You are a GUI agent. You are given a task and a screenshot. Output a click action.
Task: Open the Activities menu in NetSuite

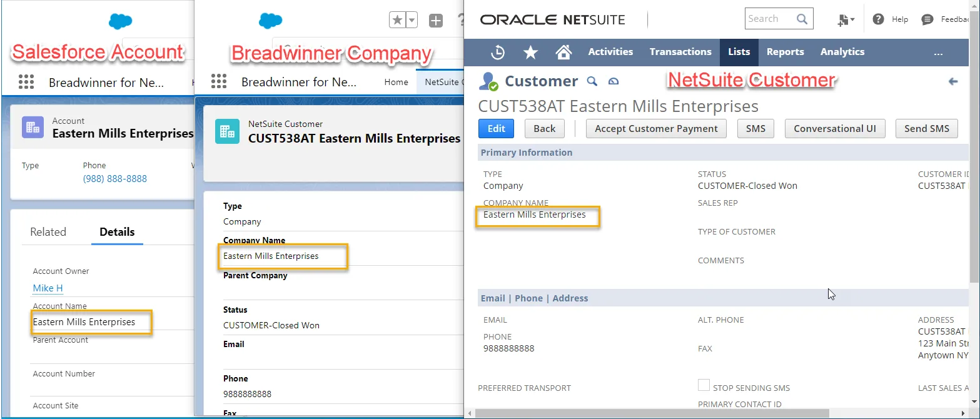coord(610,52)
